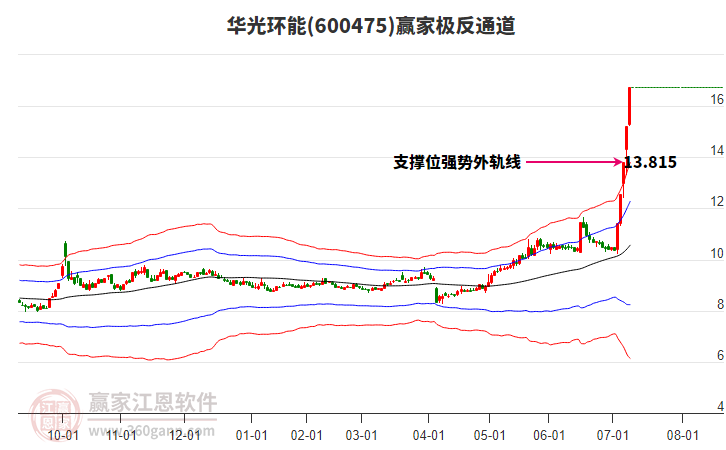The image size is (726, 450).
Task: Click the 06-01 date axis label
Action: pos(549,436)
